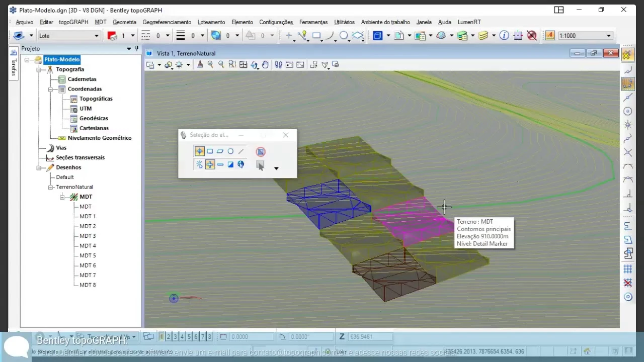Click the Zoom Out magnifier icon
Screen dimensions: 644x362
[221, 64]
